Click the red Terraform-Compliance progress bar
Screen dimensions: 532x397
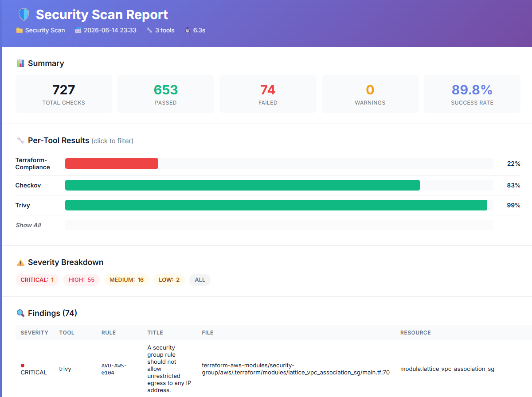[112, 163]
